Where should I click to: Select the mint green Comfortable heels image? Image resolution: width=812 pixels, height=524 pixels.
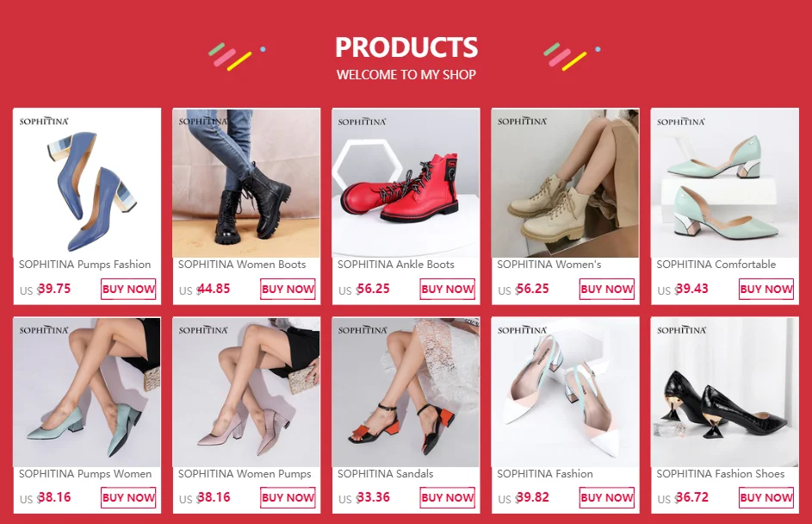coord(725,183)
